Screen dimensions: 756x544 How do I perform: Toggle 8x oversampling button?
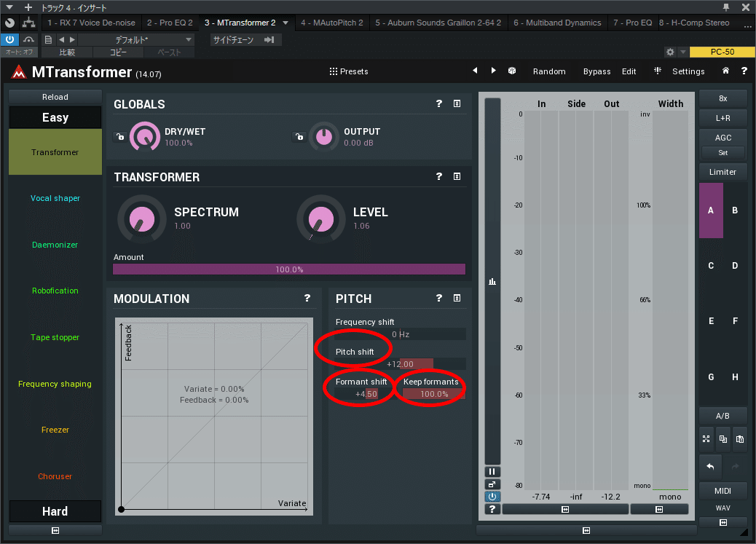click(722, 98)
